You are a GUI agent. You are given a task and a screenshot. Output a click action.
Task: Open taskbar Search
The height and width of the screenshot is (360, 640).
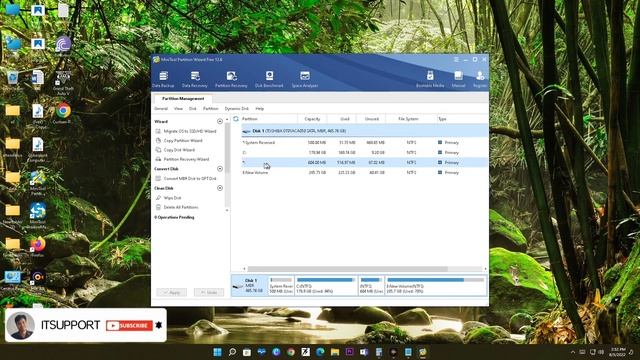(x=232, y=352)
